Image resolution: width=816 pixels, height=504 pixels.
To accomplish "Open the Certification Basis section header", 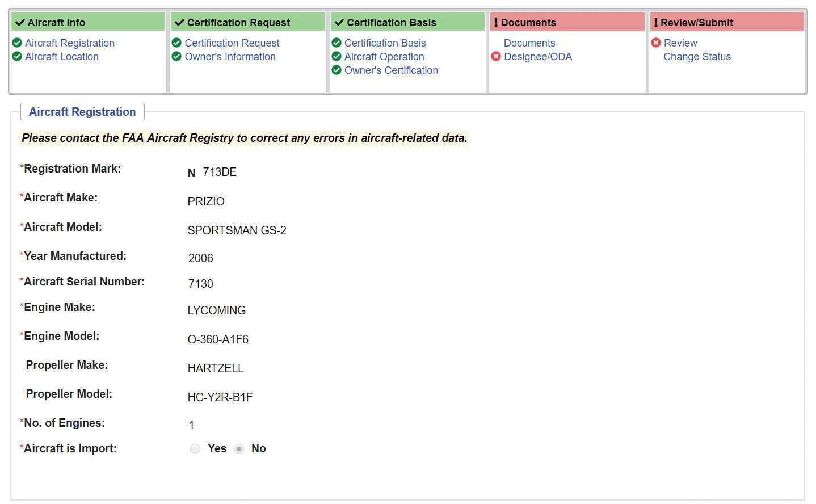I will pyautogui.click(x=407, y=22).
